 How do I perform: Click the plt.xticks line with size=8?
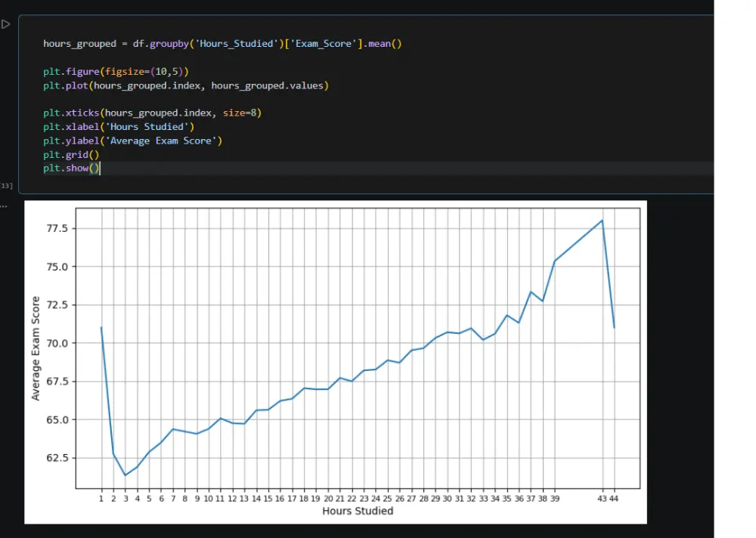153,113
